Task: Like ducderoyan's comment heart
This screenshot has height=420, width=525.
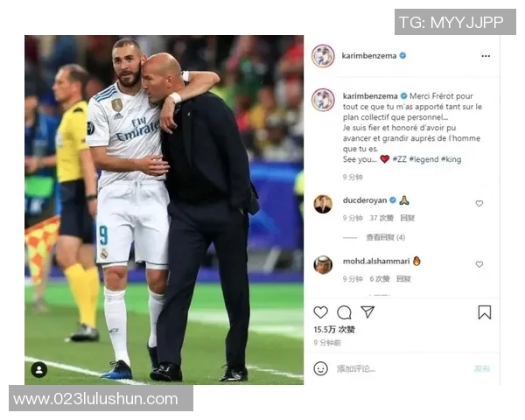Action: tap(479, 203)
